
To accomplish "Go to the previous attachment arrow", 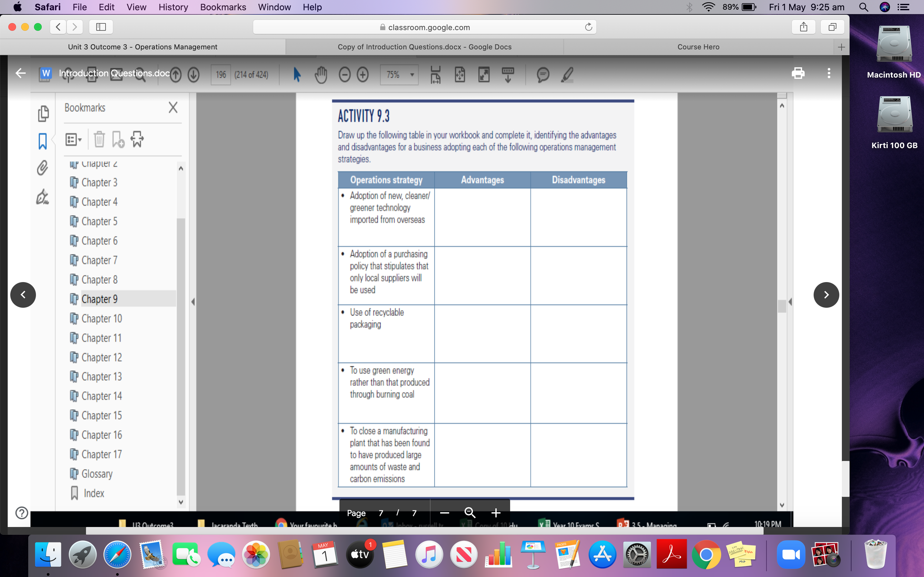I will [23, 295].
